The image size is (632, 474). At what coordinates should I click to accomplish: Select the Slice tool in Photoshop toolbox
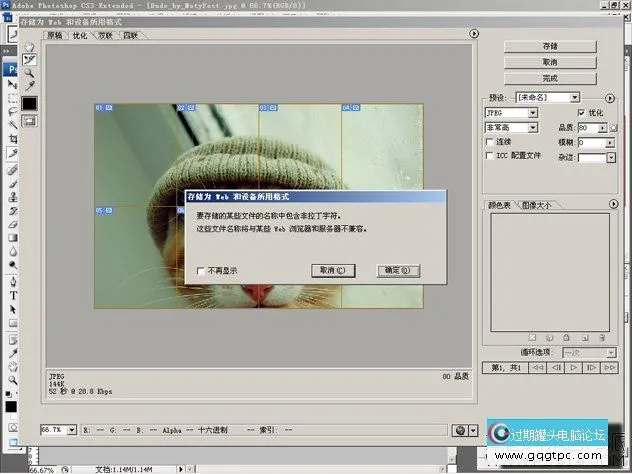pyautogui.click(x=12, y=153)
